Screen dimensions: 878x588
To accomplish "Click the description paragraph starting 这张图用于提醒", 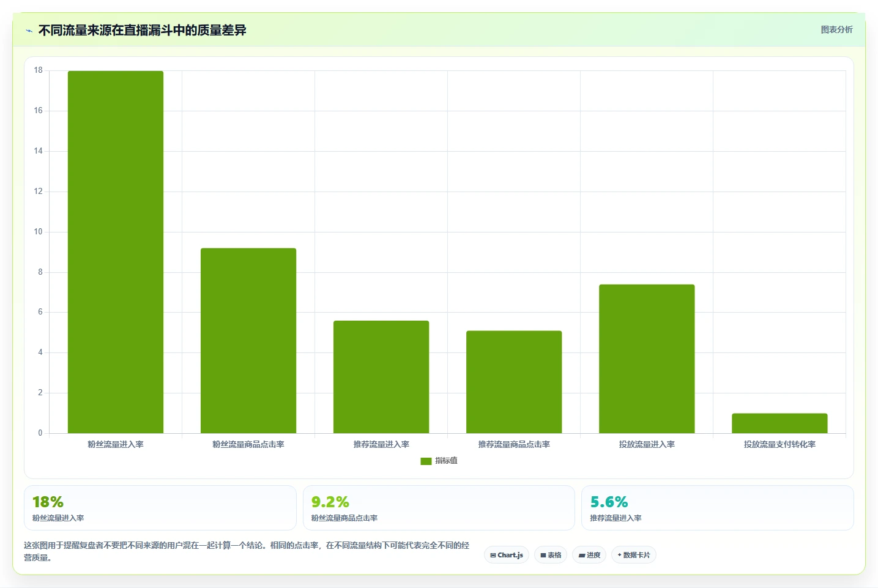I will pyautogui.click(x=247, y=551).
